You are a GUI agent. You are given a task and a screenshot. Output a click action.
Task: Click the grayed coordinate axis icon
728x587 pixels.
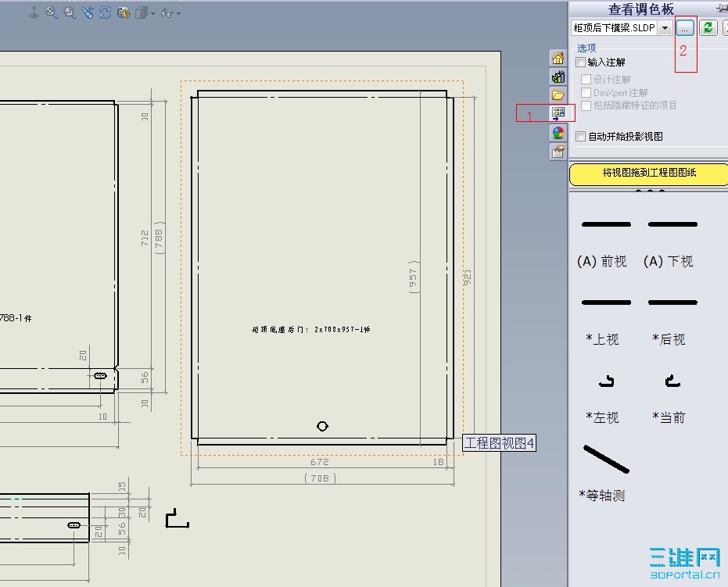(34, 13)
